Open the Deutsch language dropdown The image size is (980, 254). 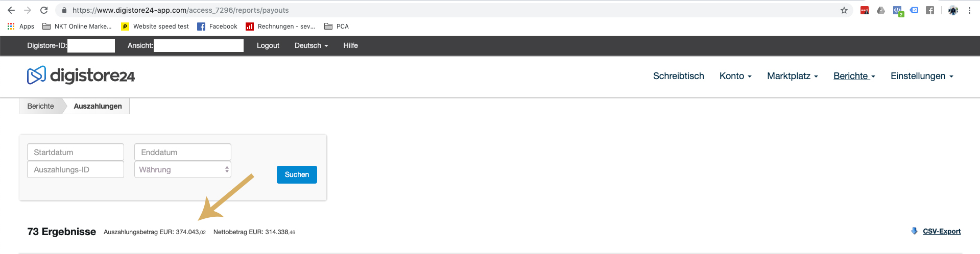coord(311,45)
